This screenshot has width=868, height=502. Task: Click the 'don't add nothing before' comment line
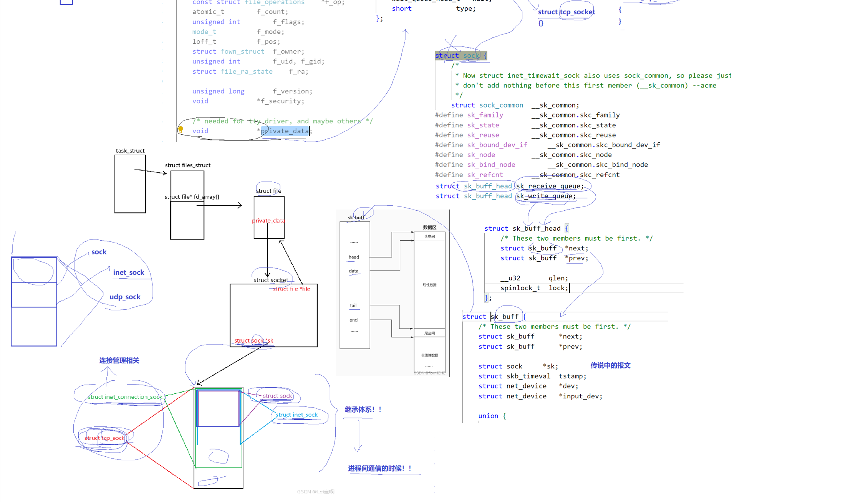[x=585, y=86]
